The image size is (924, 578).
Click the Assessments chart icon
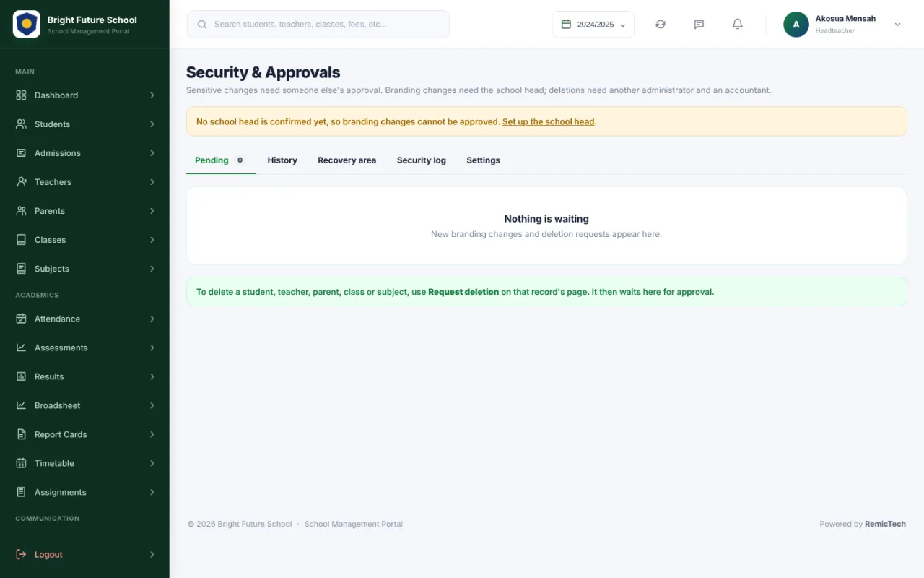(21, 348)
